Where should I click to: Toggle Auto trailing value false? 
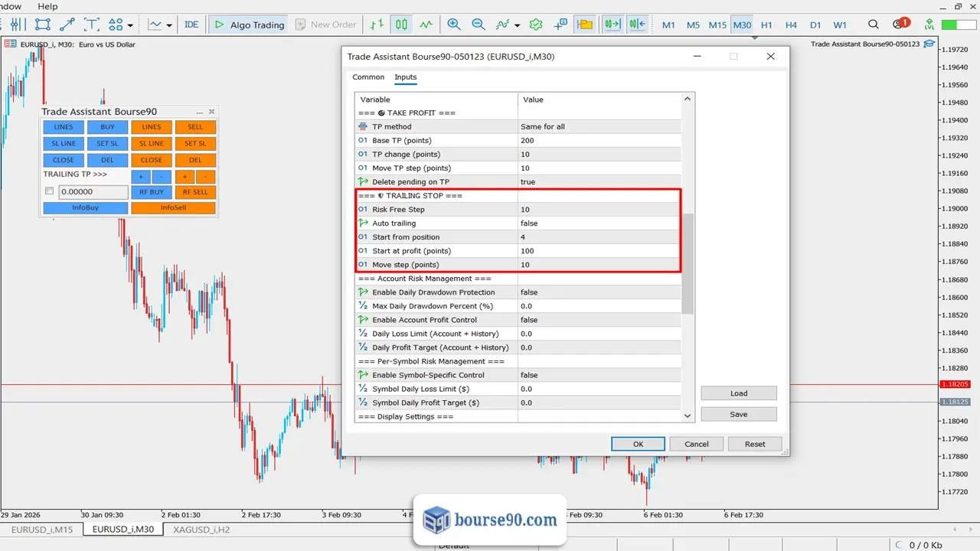point(599,223)
